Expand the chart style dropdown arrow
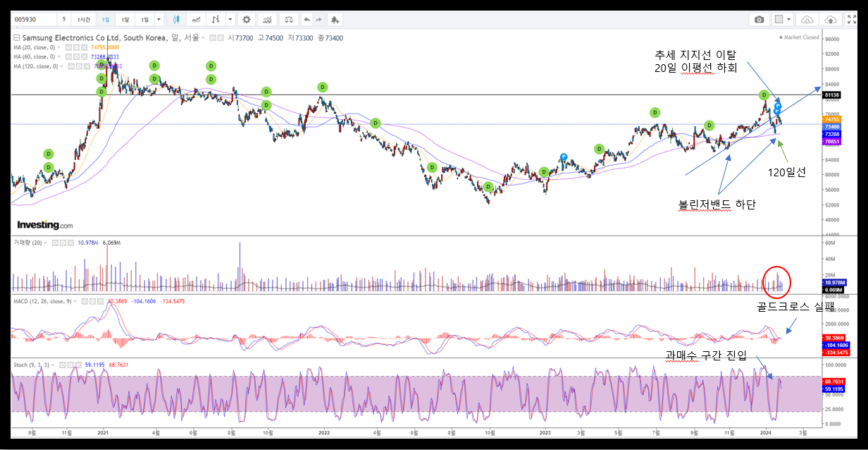The height and width of the screenshot is (450, 868). (230, 20)
